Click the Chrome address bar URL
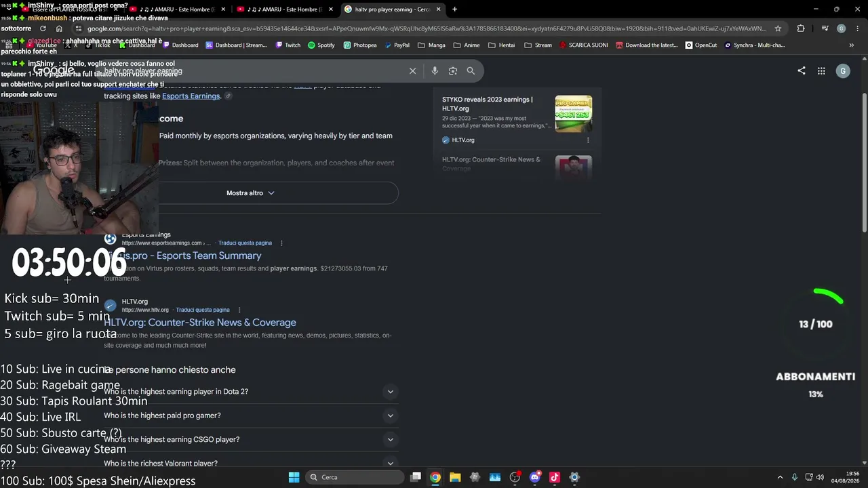The image size is (868, 488). click(427, 28)
